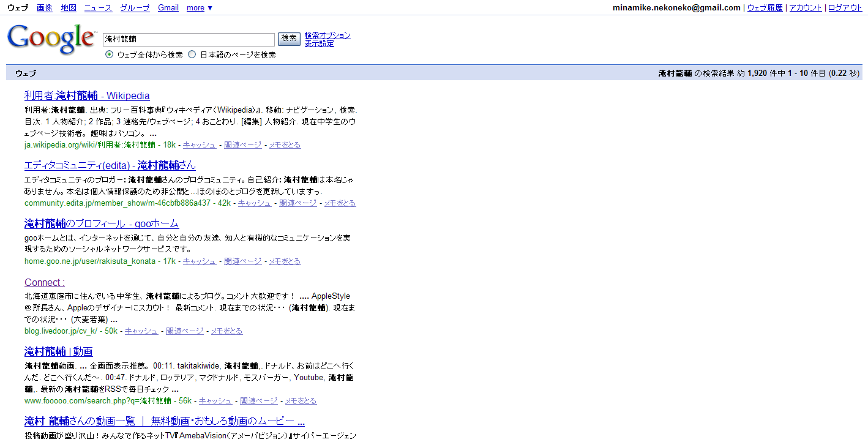Open result エディタコミュニティ(edita) - 滝村龍輔さん
This screenshot has width=868, height=442.
coord(110,165)
